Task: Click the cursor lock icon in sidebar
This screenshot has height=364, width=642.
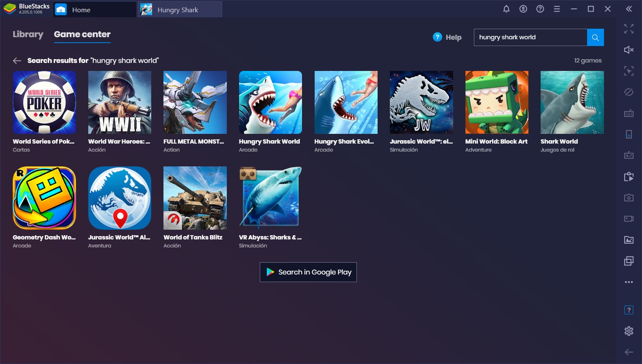Action: pyautogui.click(x=629, y=71)
